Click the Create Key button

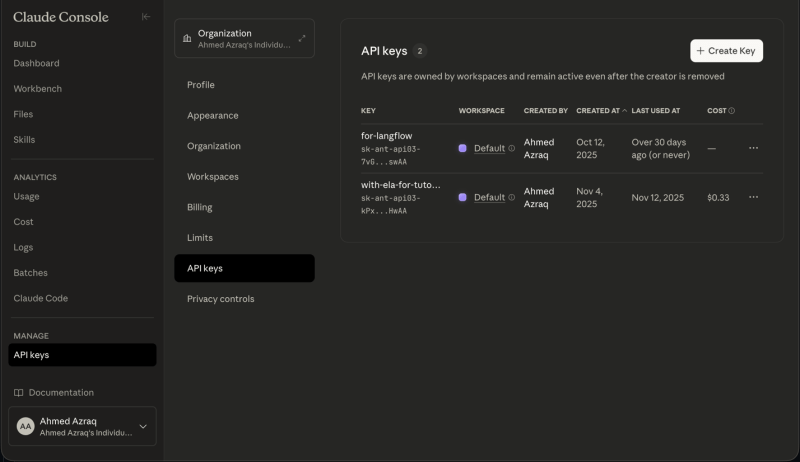[x=727, y=50]
